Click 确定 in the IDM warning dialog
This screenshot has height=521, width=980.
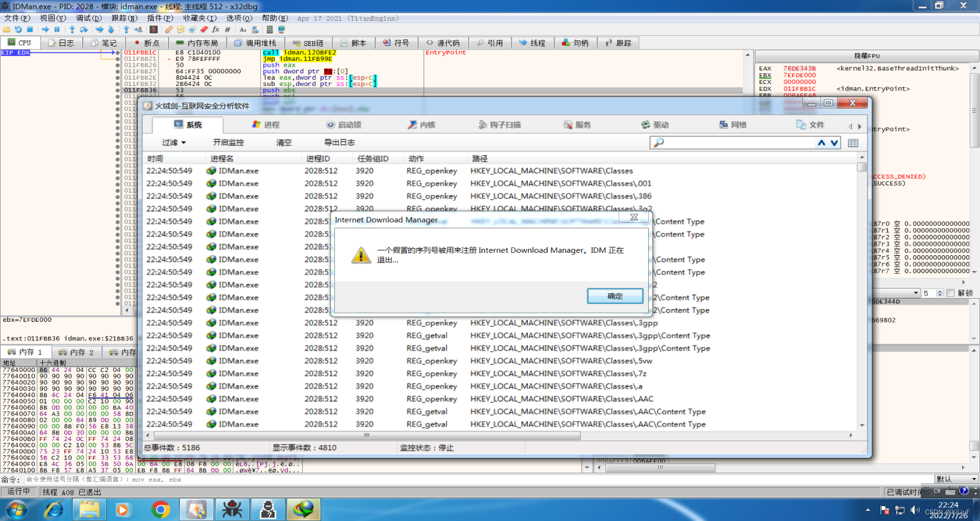[x=615, y=296]
